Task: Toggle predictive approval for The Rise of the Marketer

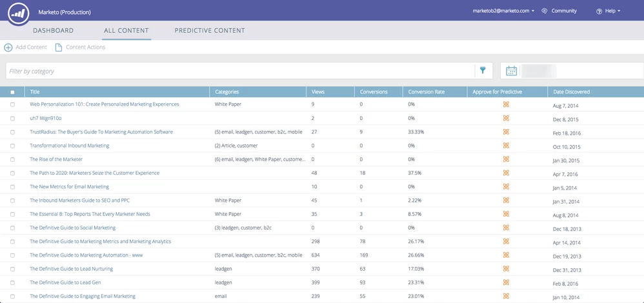Action: 506,159
